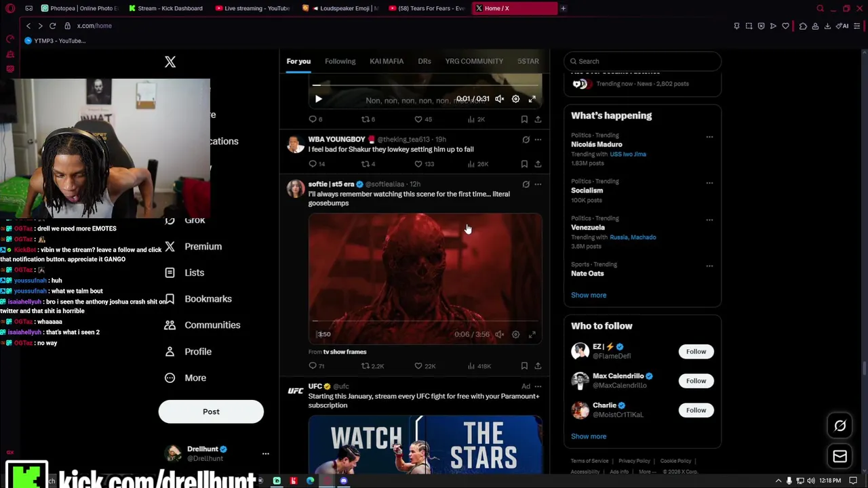
Task: Click the red Stranger Things video thumbnail
Action: pyautogui.click(x=425, y=279)
